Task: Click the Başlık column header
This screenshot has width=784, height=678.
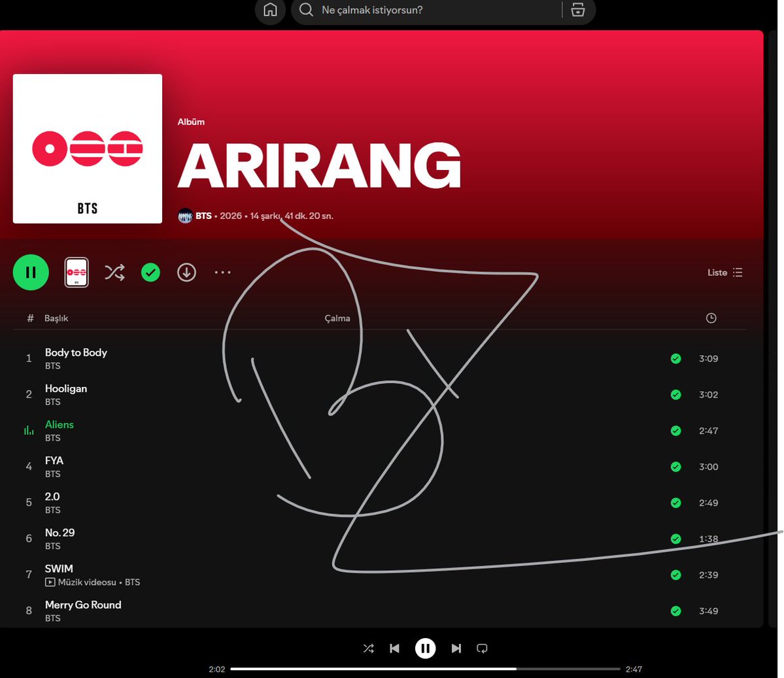Action: (x=56, y=318)
